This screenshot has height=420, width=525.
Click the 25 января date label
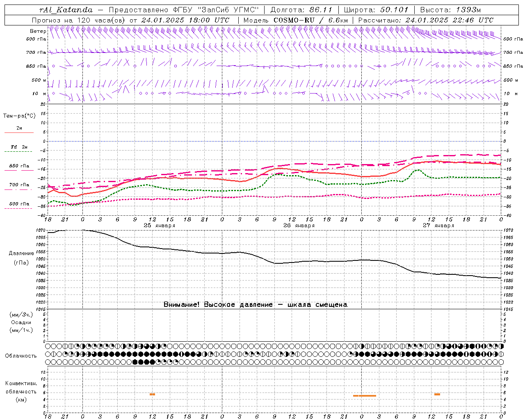pos(159,226)
